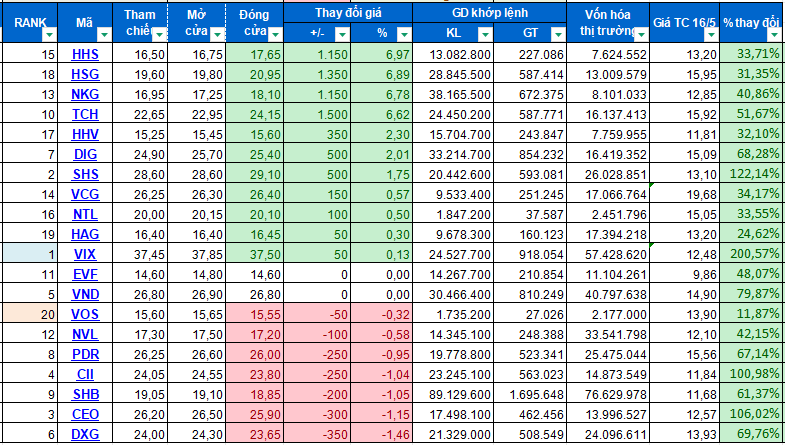Screen dimensions: 785x445
Task: Open the HAG stock link
Action: 85,234
